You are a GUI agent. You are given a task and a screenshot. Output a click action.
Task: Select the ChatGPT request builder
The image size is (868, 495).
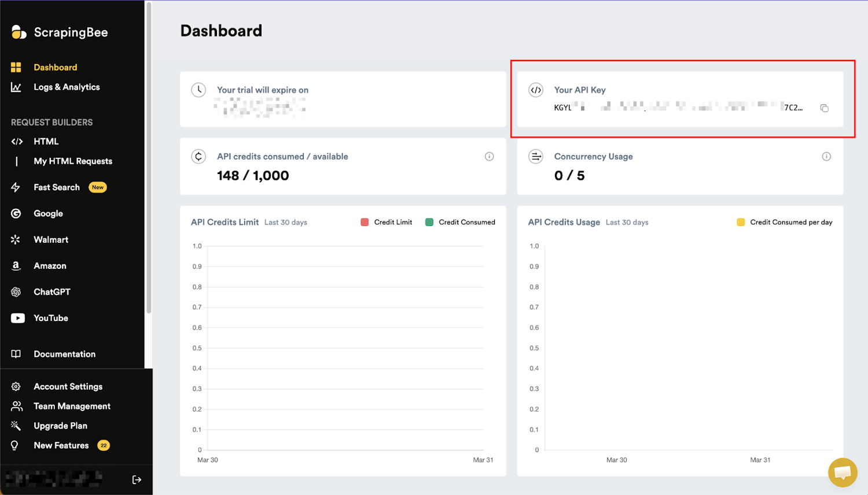[x=52, y=291]
